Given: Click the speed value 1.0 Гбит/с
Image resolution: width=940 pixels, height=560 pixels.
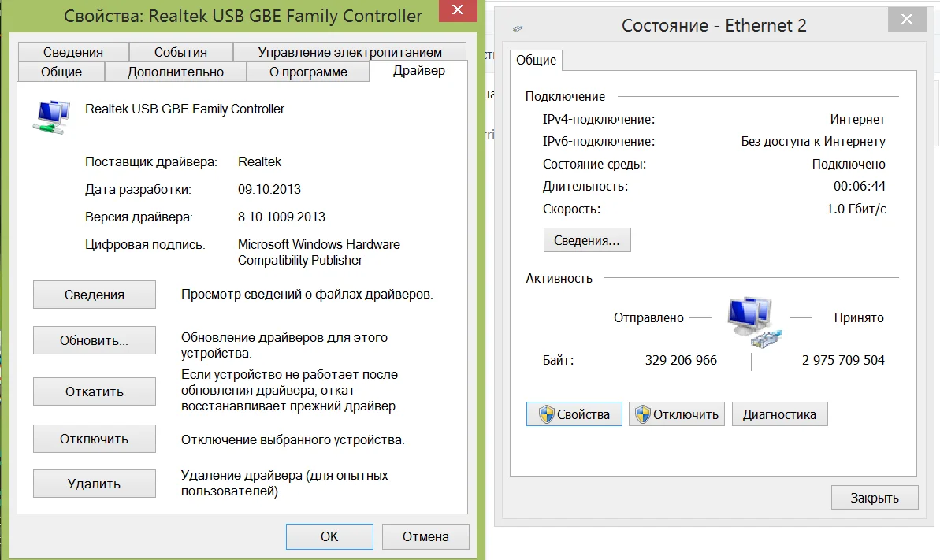Looking at the screenshot, I should pyautogui.click(x=856, y=209).
